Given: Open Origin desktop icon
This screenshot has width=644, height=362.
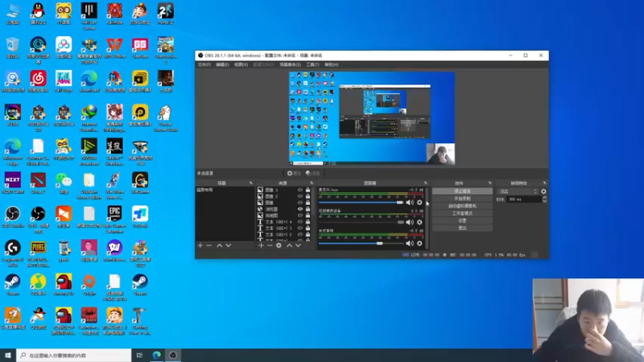Looking at the screenshot, I should coord(89,285).
